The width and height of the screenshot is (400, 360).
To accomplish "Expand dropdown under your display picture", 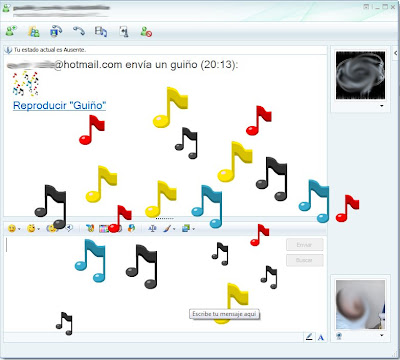I will (x=382, y=336).
